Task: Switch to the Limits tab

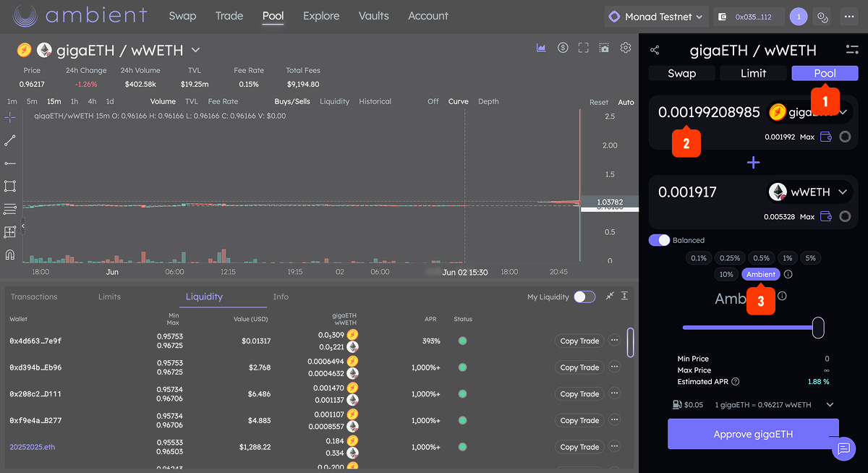Action: point(109,297)
